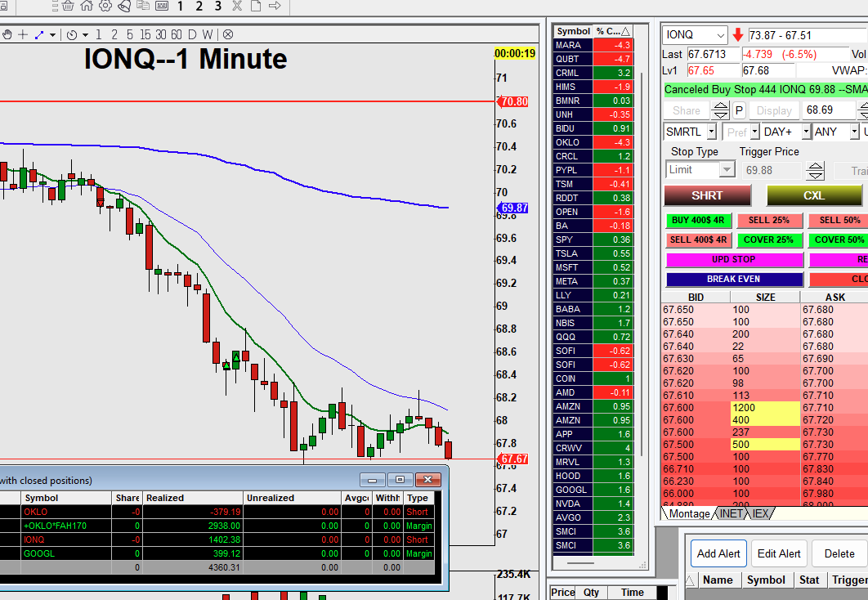The width and height of the screenshot is (868, 600).
Task: Select the OKLO row in positions window
Action: tap(217, 512)
